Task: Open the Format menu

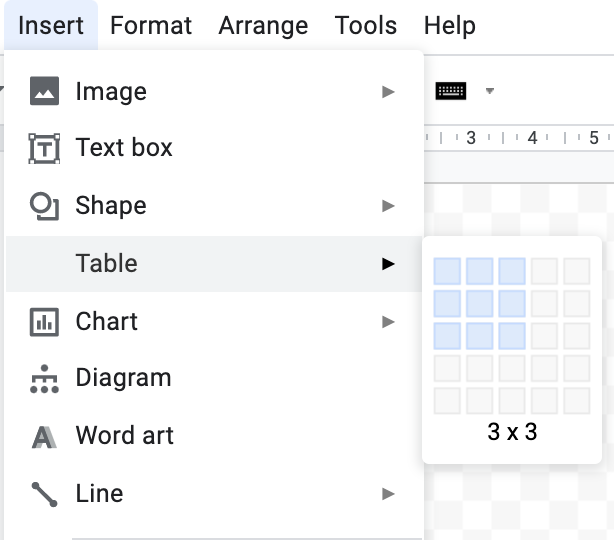Action: (x=151, y=26)
